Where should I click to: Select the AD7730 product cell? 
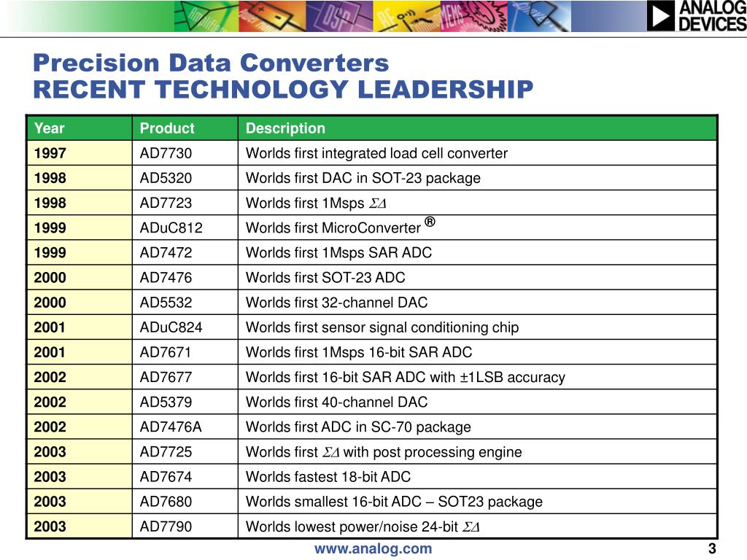click(x=185, y=153)
